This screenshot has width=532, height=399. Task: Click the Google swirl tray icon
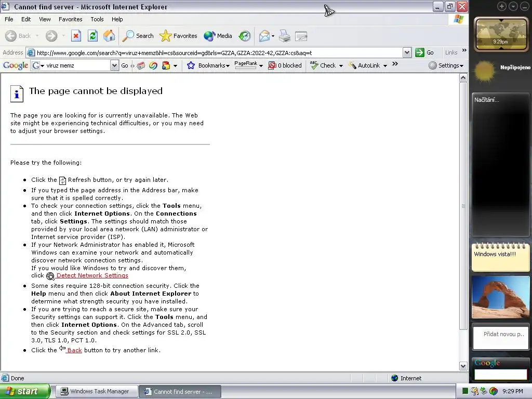point(494,391)
